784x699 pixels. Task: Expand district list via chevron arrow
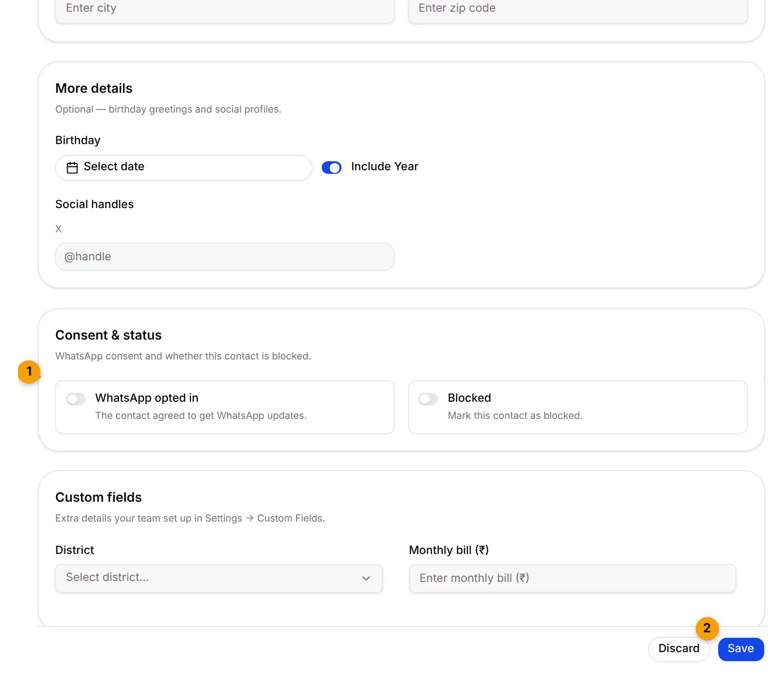pyautogui.click(x=366, y=578)
